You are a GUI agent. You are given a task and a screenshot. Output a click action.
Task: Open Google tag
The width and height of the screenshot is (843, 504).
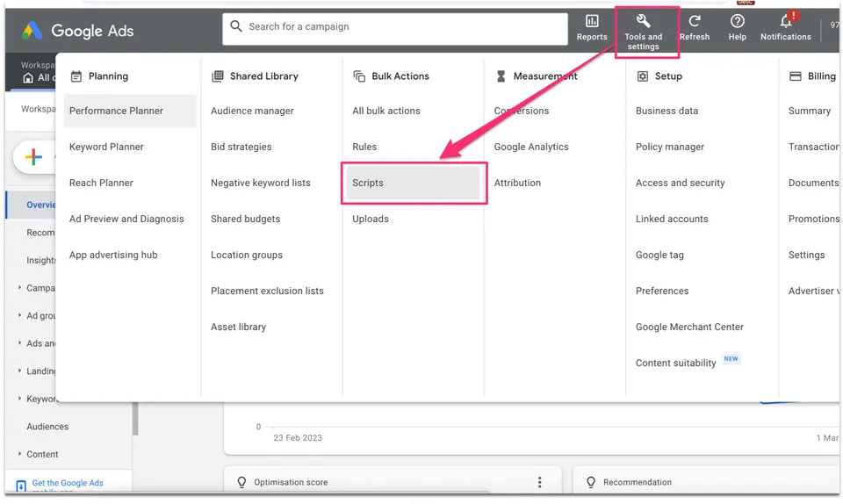click(x=659, y=255)
